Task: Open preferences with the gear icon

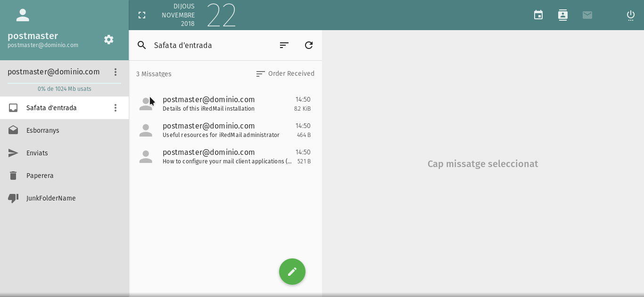Action: tap(109, 40)
